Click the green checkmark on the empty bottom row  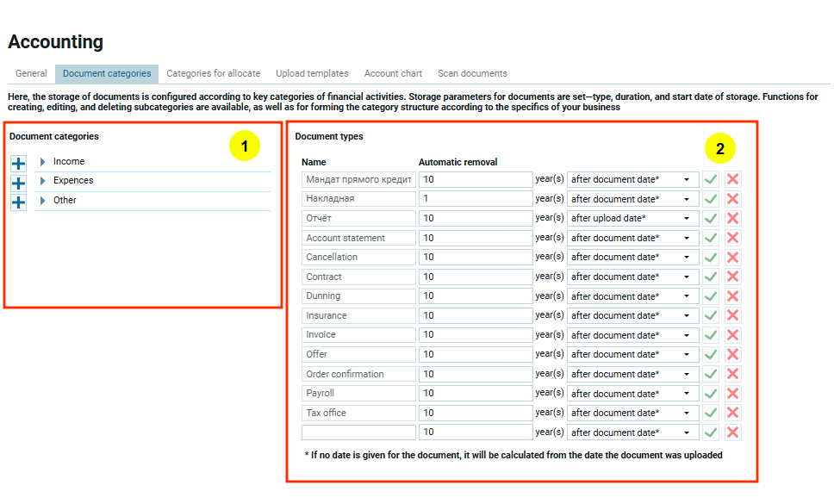click(x=711, y=432)
